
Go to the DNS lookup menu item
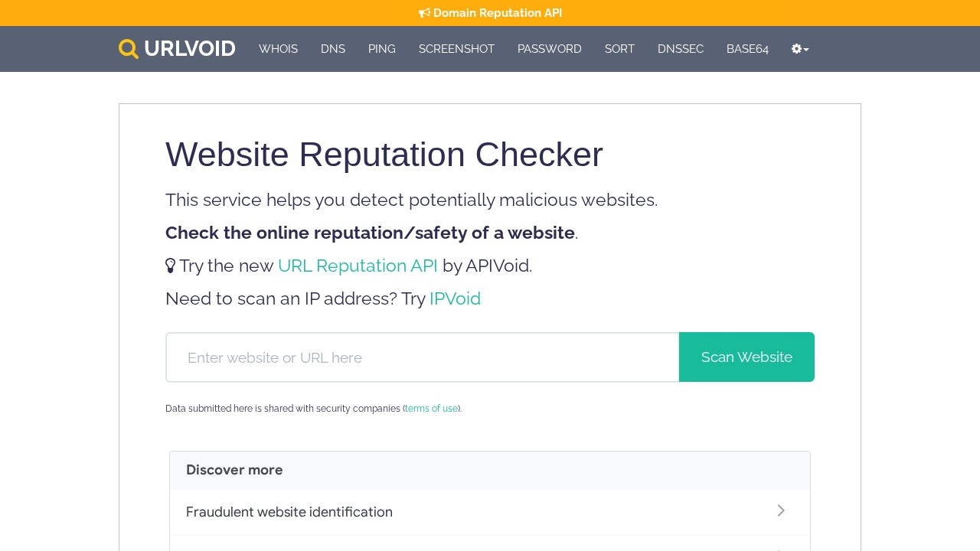[x=333, y=49]
